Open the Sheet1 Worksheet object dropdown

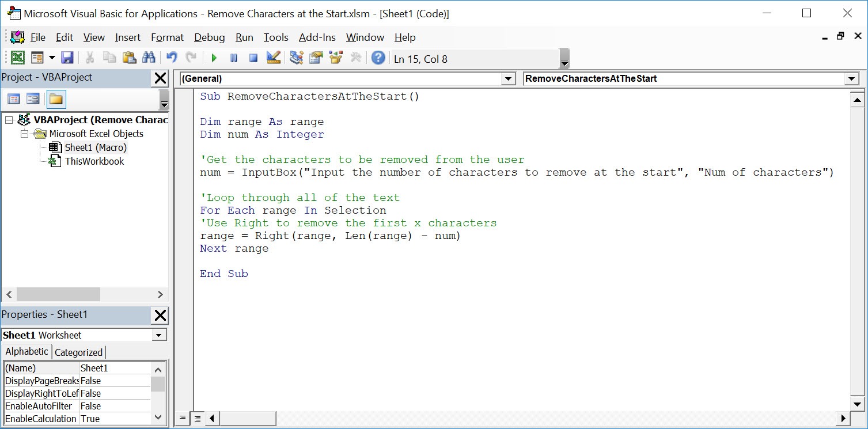[x=159, y=335]
